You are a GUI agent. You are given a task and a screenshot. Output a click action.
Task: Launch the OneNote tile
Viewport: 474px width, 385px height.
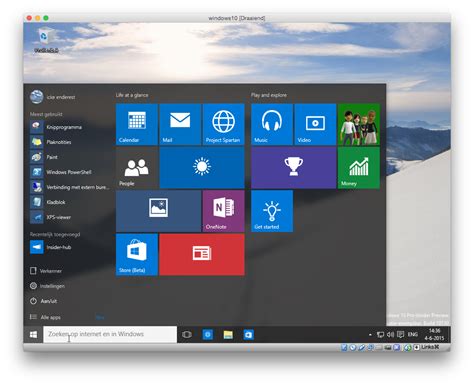click(x=223, y=211)
